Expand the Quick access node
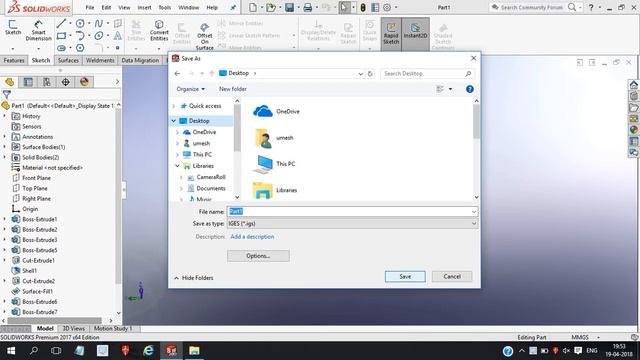The height and width of the screenshot is (360, 640). (x=174, y=106)
